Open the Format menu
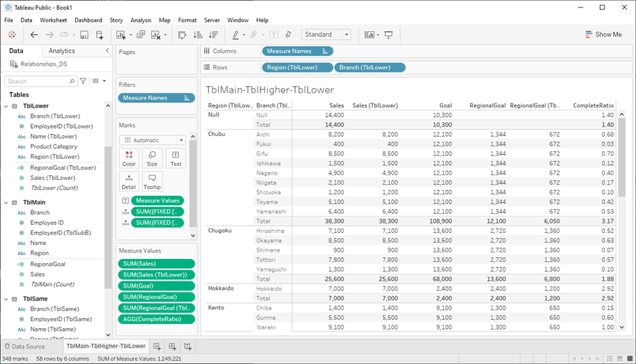The image size is (636, 364). 187,20
